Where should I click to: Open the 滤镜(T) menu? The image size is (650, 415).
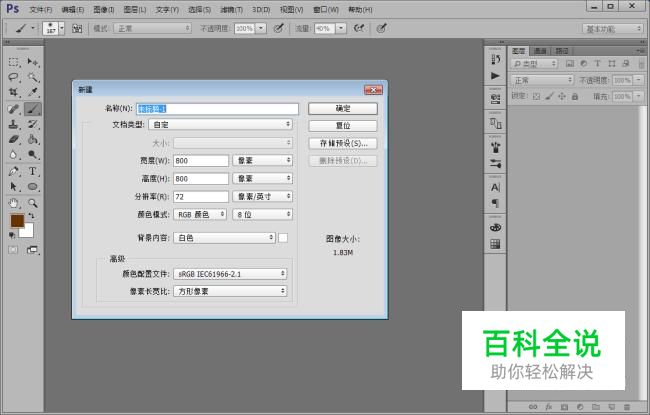coord(231,9)
